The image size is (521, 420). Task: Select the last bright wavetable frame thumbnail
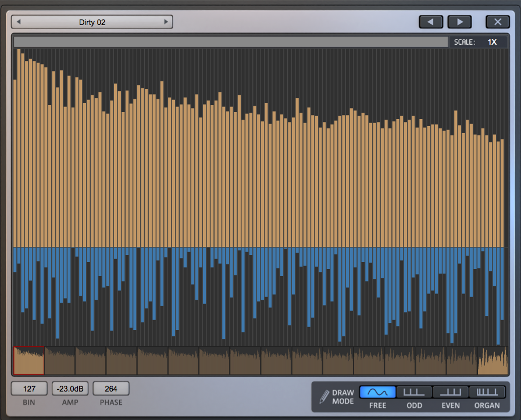point(493,361)
